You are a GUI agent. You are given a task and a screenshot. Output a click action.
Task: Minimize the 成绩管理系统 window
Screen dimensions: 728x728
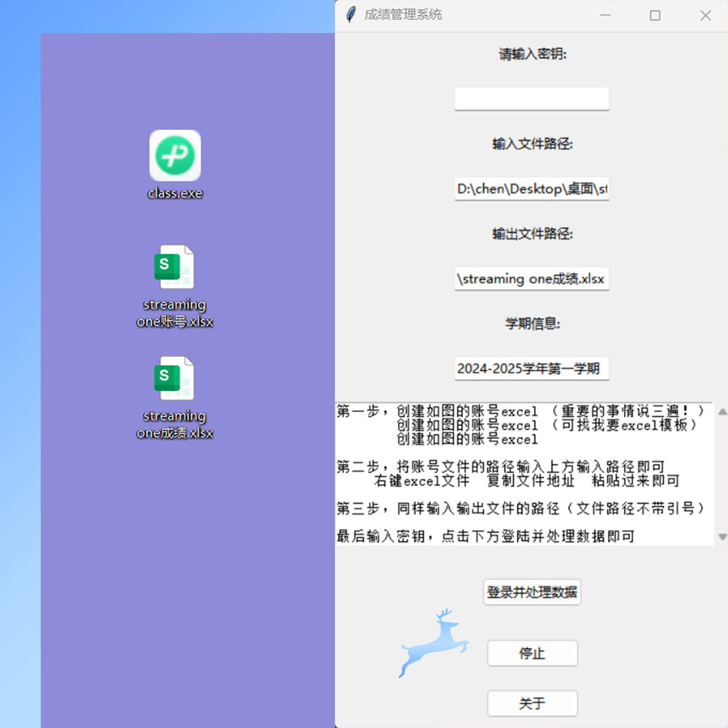(x=604, y=15)
